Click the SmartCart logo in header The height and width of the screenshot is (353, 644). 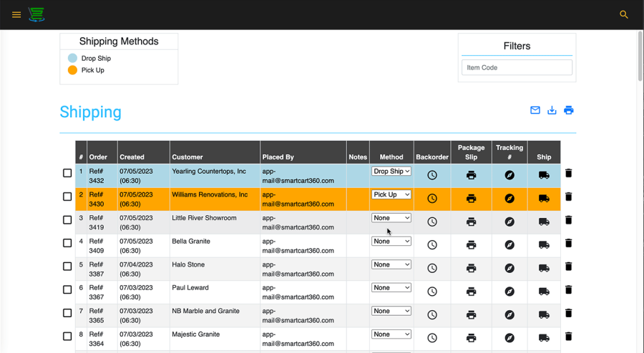36,14
